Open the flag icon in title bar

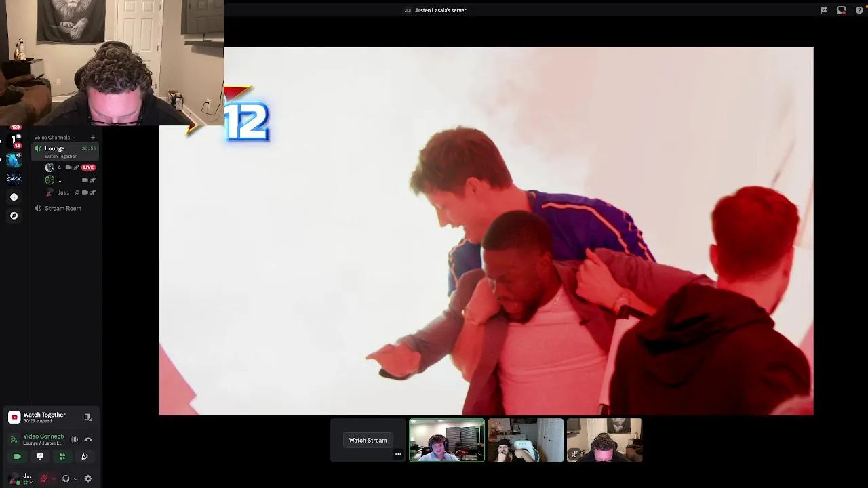824,10
